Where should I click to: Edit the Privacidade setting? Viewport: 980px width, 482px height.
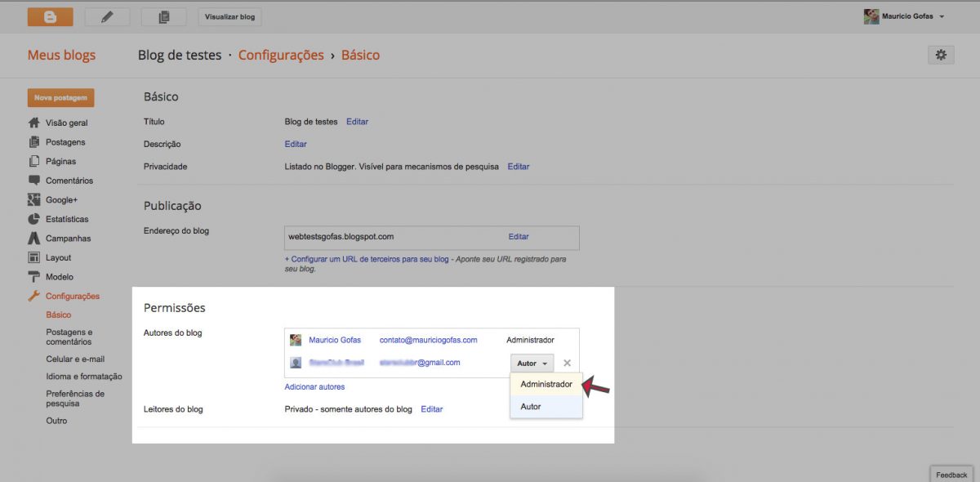[x=519, y=167]
